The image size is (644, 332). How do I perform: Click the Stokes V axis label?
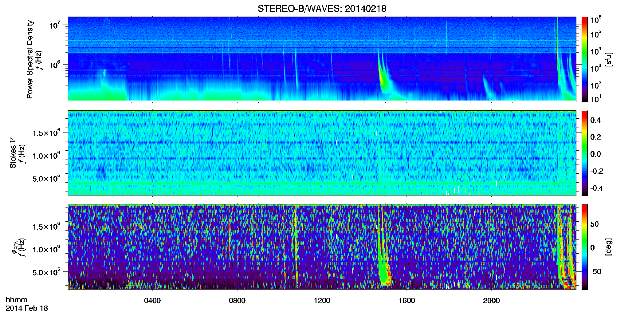(x=13, y=153)
